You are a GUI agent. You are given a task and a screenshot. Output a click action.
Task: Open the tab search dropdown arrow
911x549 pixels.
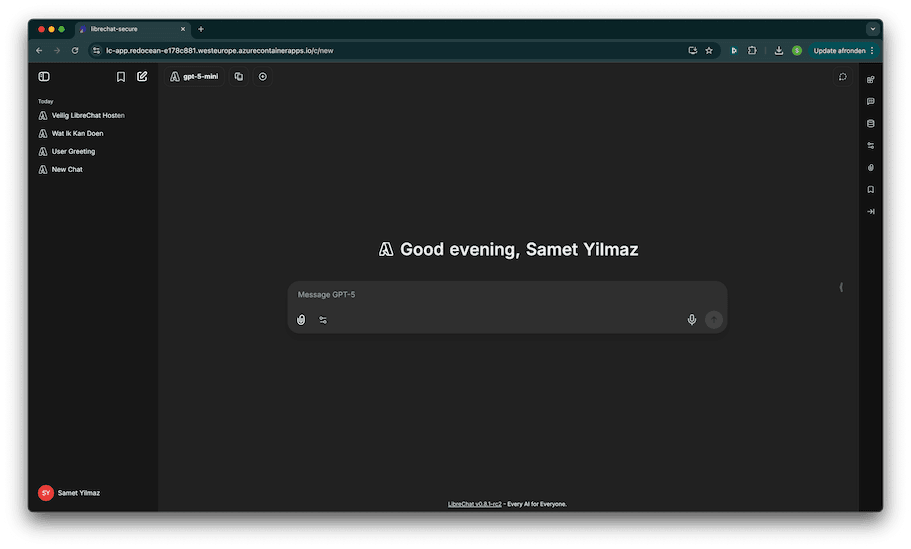pyautogui.click(x=872, y=29)
